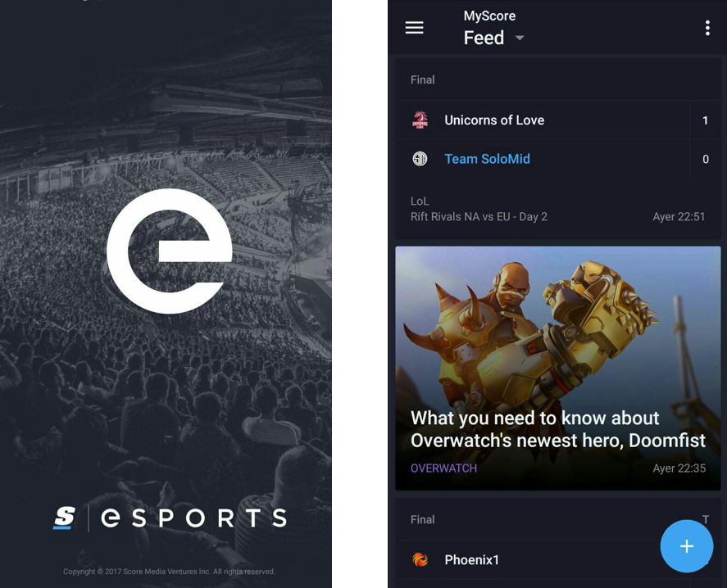
Task: Click the Team SoloMid logo icon
Action: [420, 159]
